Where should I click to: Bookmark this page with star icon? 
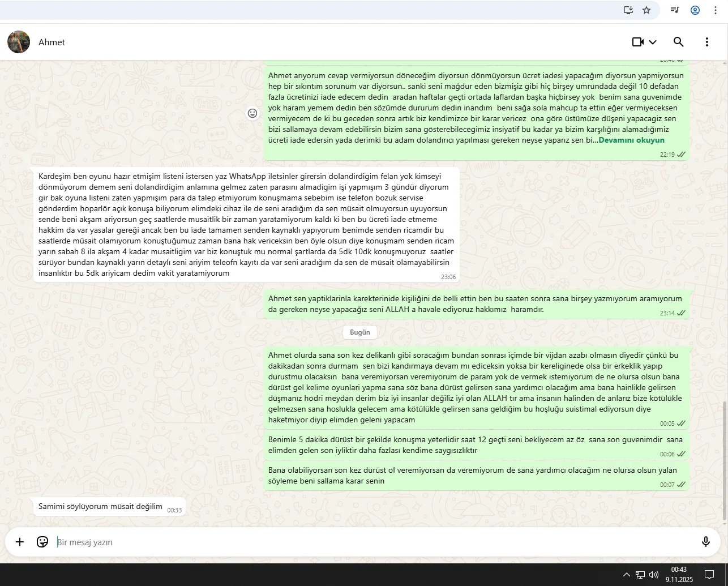click(x=646, y=10)
